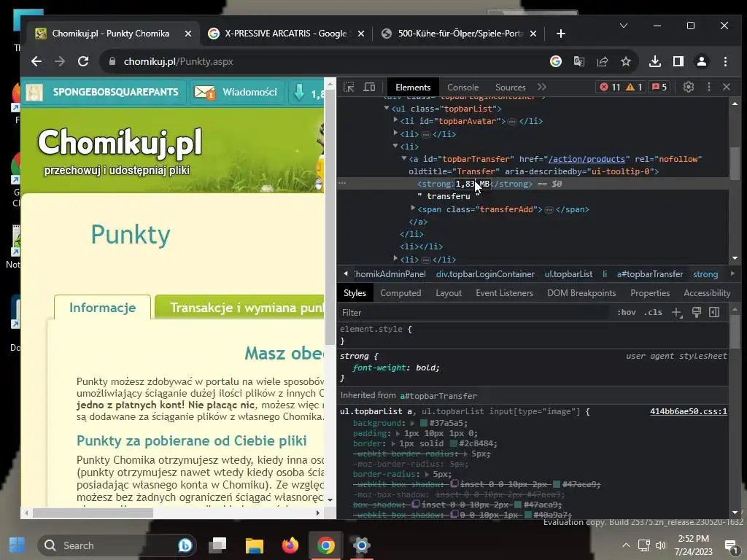Open the Layout tab
Viewport: 747px width, 560px height.
coord(449,293)
